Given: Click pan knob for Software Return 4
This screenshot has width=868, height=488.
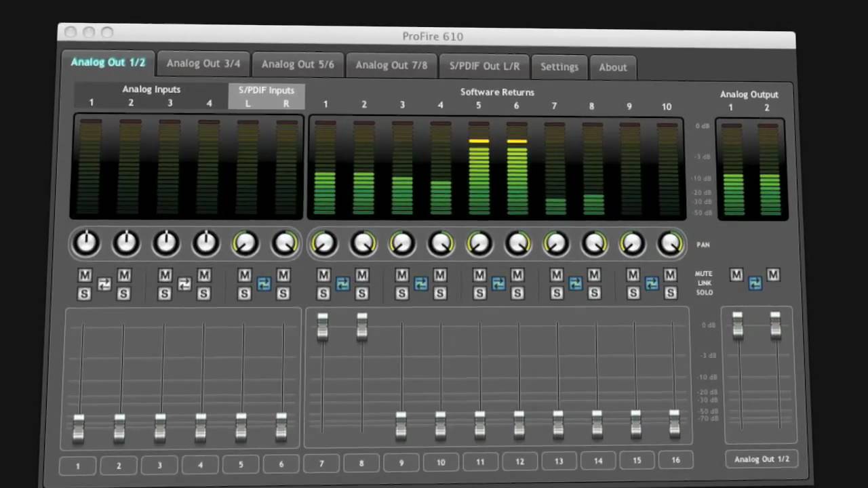Looking at the screenshot, I should (441, 243).
